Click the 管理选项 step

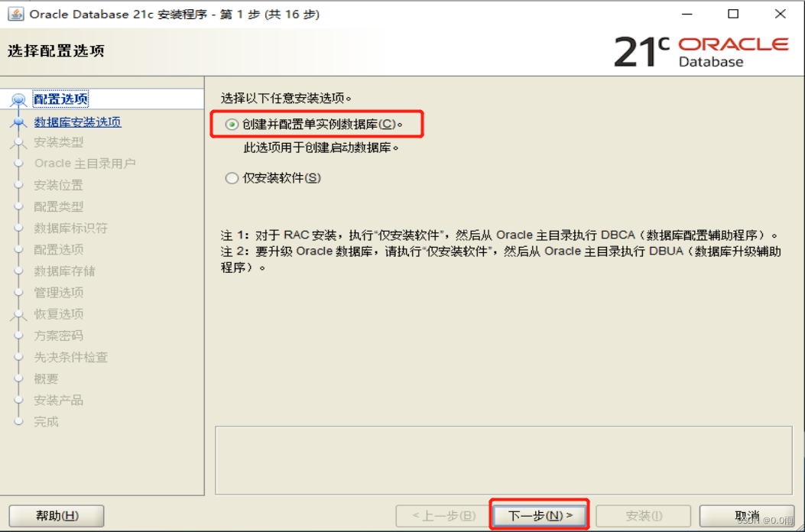coord(59,293)
